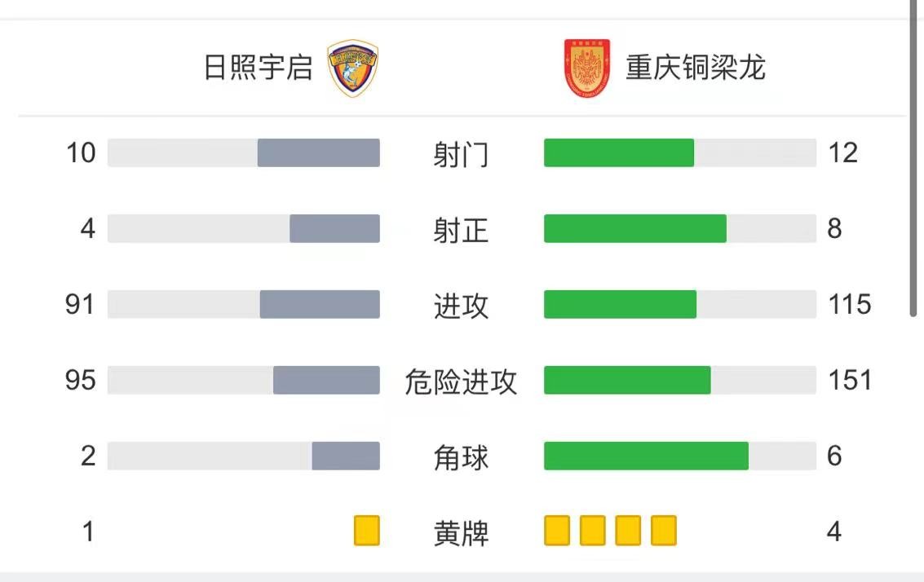The image size is (924, 582).
Task: Open the 重庆铜梁龙 team name link
Action: coord(696,67)
